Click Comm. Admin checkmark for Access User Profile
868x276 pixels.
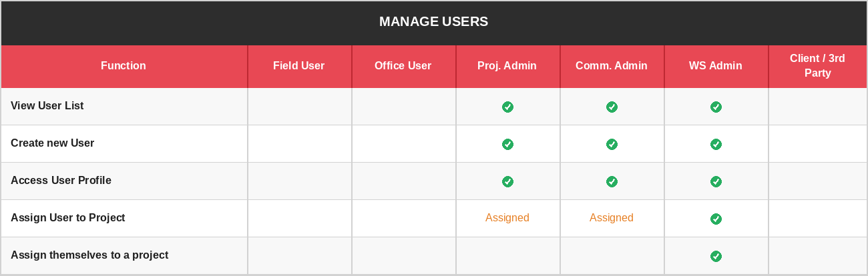click(612, 181)
